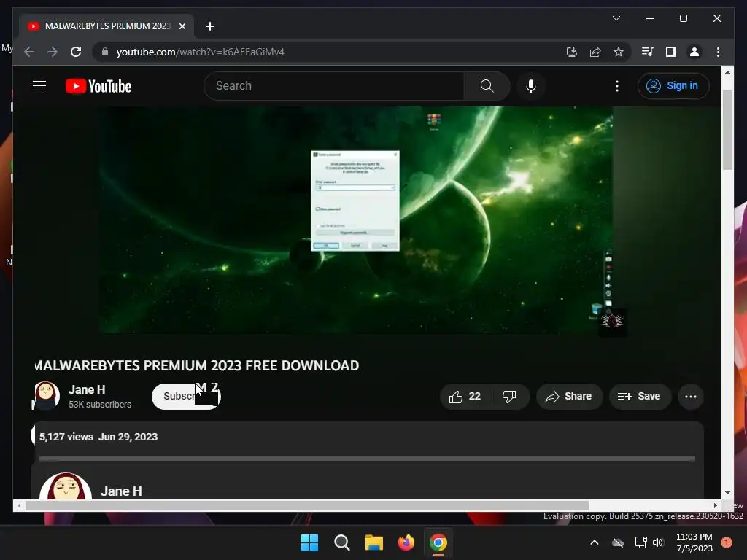Save video to a playlist
747x560 pixels.
point(639,396)
